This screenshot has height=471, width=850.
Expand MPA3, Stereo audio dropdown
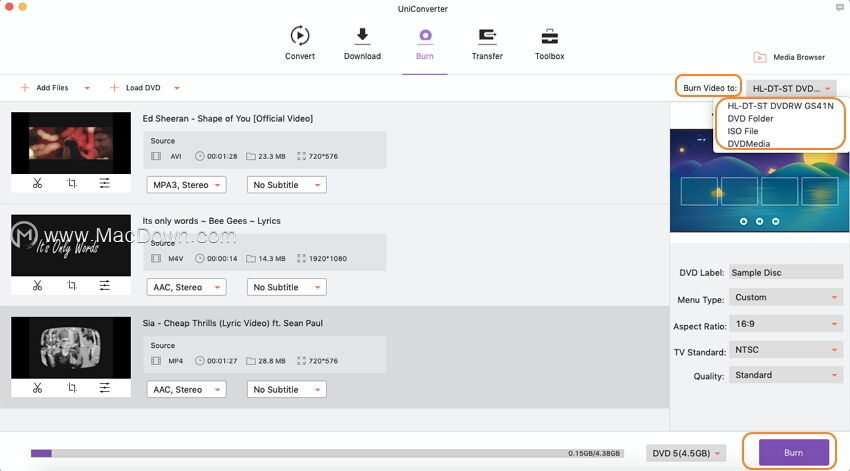(186, 185)
